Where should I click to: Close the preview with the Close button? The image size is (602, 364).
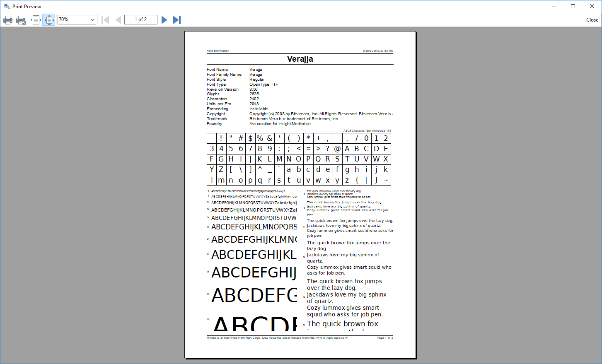[592, 20]
